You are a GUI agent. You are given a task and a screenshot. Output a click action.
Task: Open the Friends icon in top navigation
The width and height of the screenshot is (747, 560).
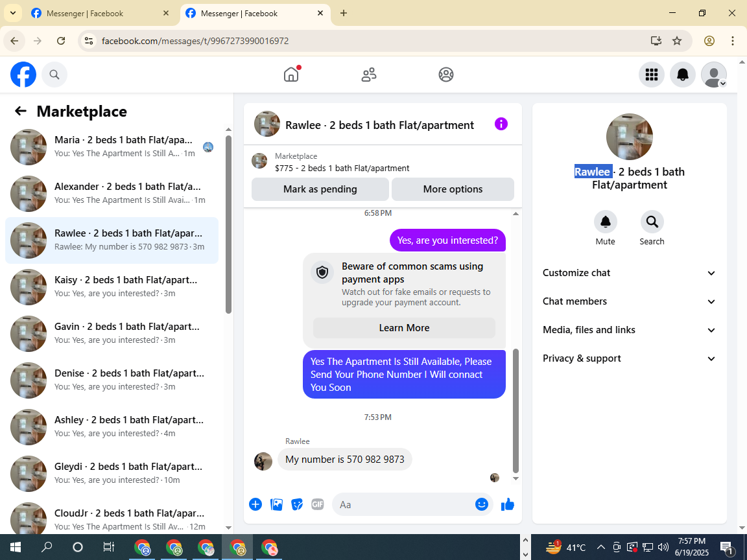(369, 75)
